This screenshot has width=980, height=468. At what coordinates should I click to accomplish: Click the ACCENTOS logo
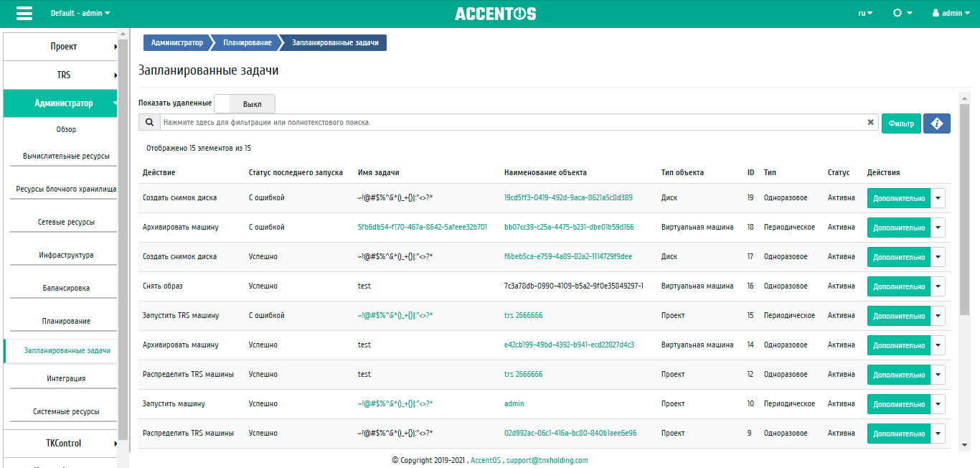495,14
